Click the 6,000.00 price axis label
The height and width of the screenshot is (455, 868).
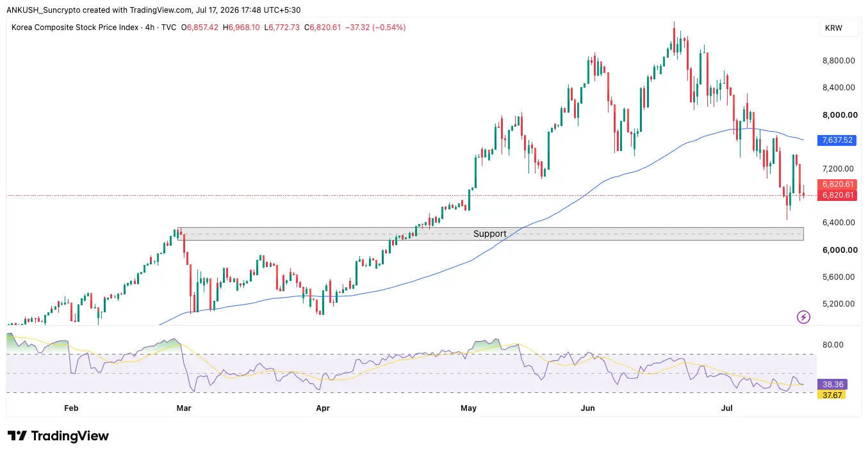tap(839, 250)
